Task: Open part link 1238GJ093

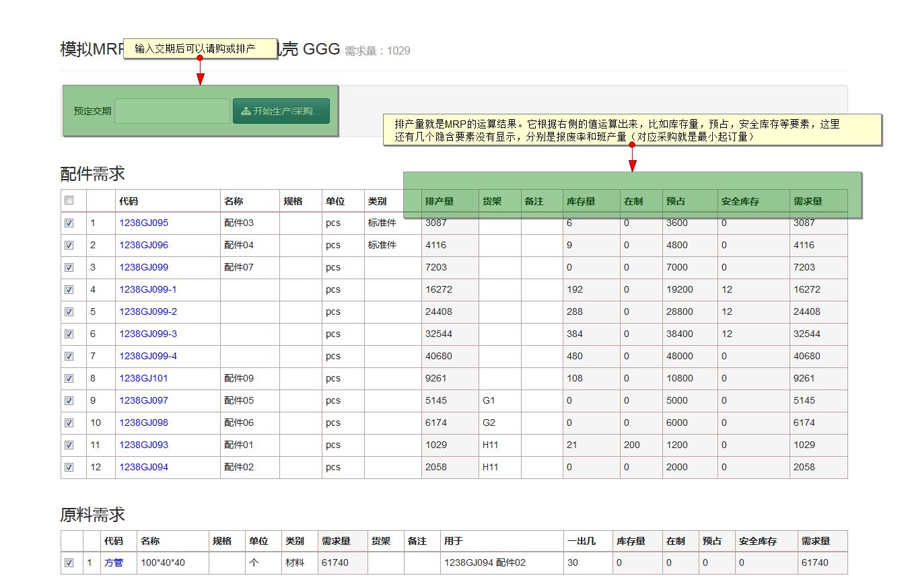Action: point(143,445)
